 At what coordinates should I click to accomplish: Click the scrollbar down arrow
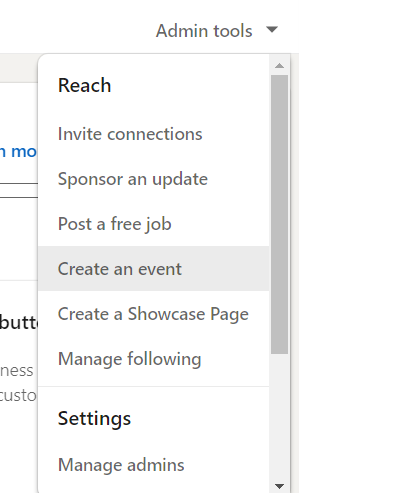[x=279, y=486]
